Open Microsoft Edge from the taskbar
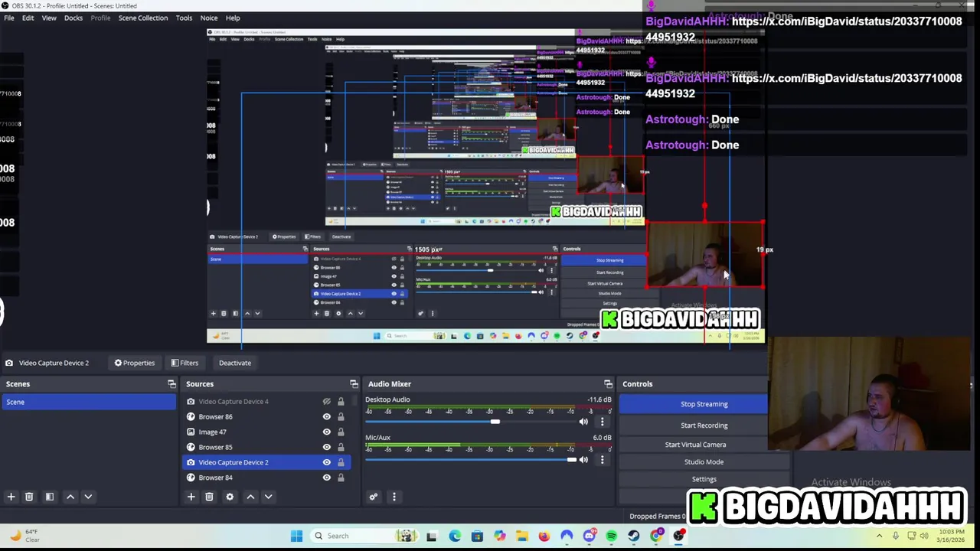Viewport: 980px width, 551px height. pos(455,536)
